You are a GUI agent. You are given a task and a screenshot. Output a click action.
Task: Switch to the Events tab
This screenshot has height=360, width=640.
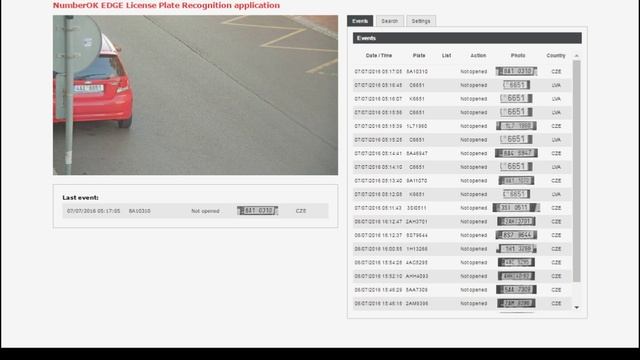point(360,21)
